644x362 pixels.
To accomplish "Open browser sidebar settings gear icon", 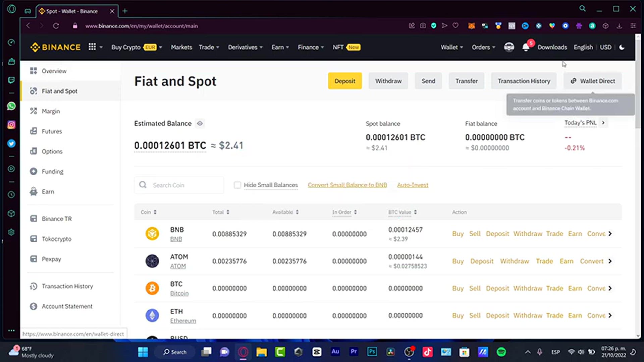I will (11, 232).
